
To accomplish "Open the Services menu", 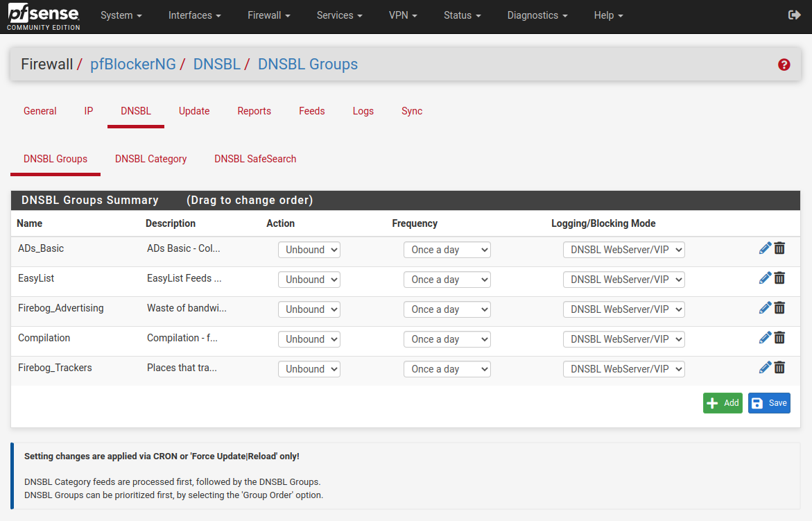I will [340, 15].
